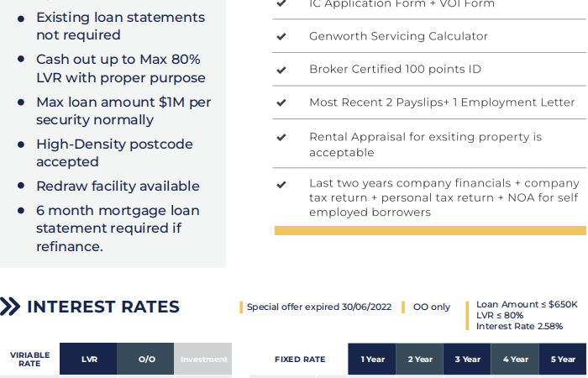This screenshot has width=588, height=378.
Task: Click the yellow horizontal bar under checklist
Action: coord(430,231)
